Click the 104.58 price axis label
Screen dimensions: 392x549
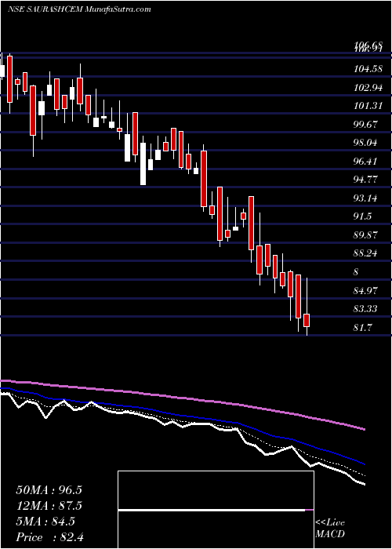pyautogui.click(x=368, y=69)
